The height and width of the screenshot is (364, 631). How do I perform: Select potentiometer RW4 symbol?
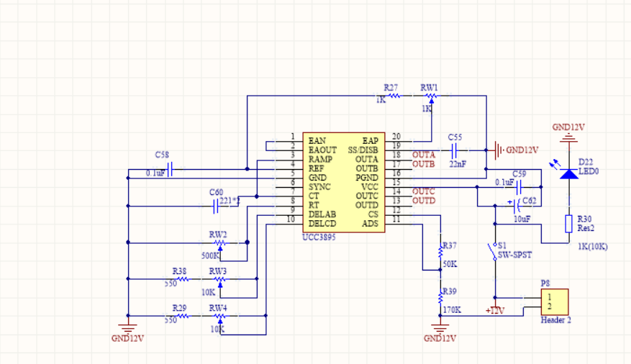219,317
